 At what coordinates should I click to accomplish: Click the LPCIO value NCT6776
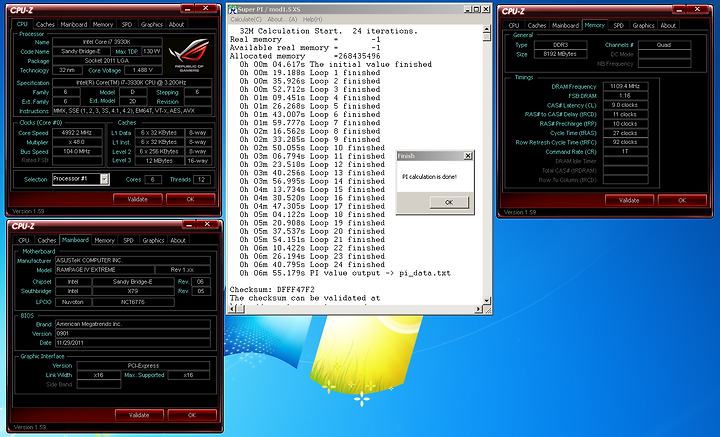click(x=133, y=302)
